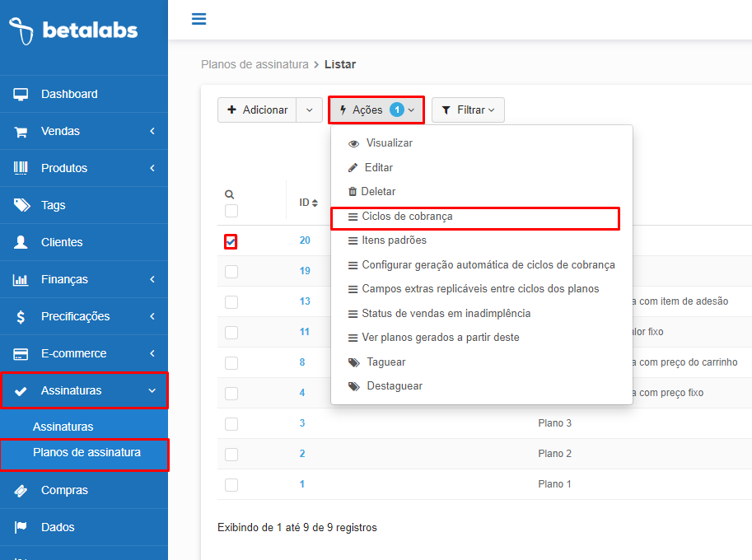Click the Tags label icon in sidebar

point(21,205)
